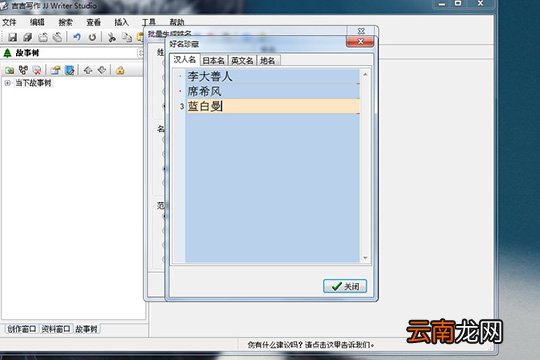The height and width of the screenshot is (360, 540).
Task: Open the 插入 menu
Action: coord(122,22)
